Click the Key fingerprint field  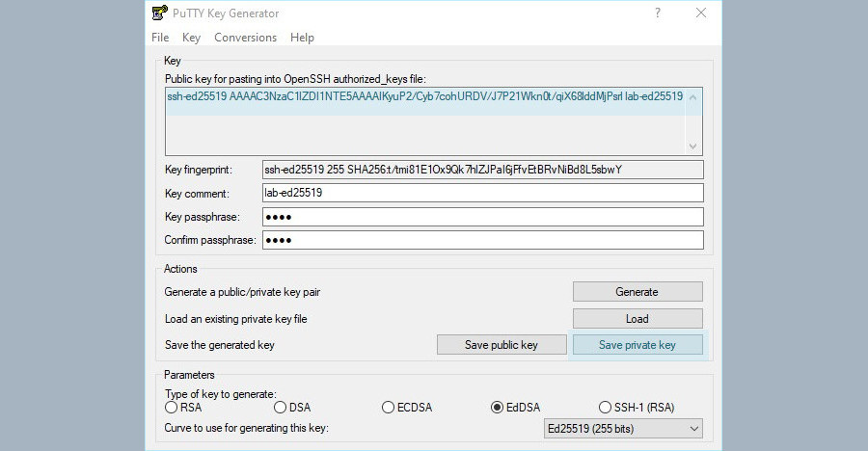(483, 170)
